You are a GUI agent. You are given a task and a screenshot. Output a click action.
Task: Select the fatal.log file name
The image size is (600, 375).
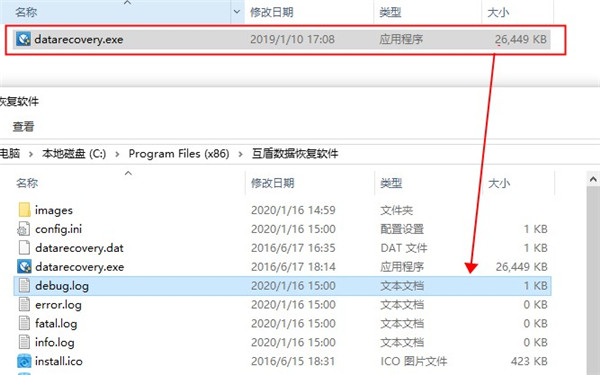pos(56,323)
